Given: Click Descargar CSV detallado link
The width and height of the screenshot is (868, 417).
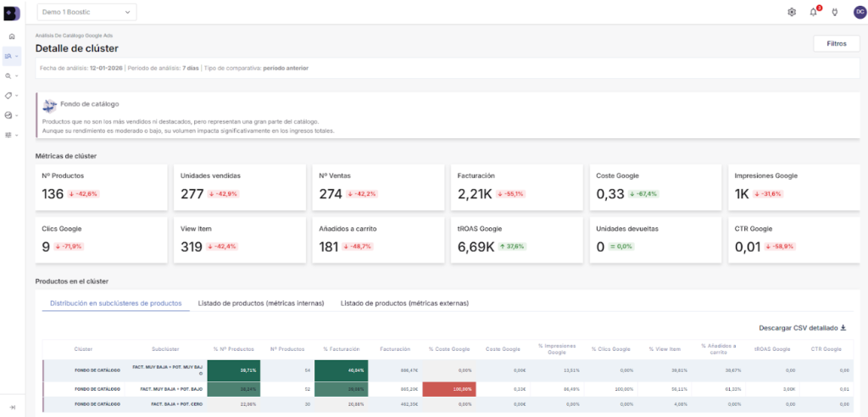Looking at the screenshot, I should [x=802, y=327].
